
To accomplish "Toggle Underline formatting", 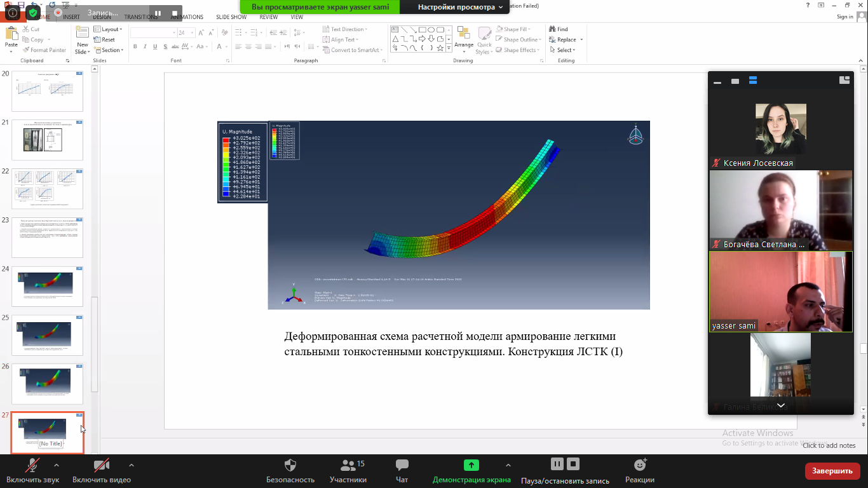I will tap(154, 47).
